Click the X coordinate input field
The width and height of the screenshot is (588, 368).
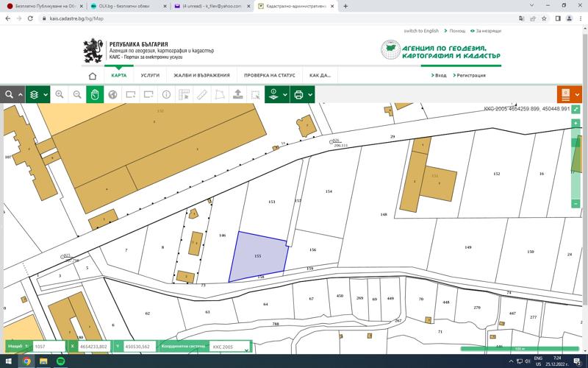pos(94,347)
